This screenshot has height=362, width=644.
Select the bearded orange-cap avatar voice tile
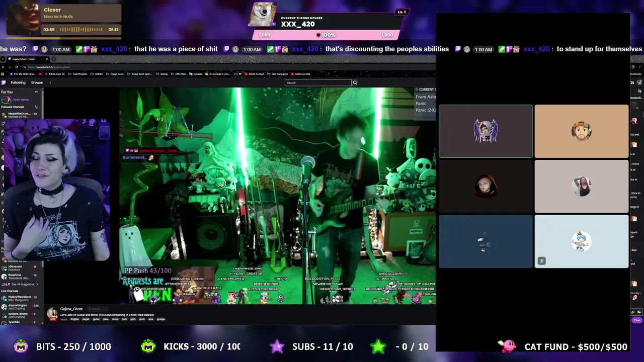pos(581,131)
